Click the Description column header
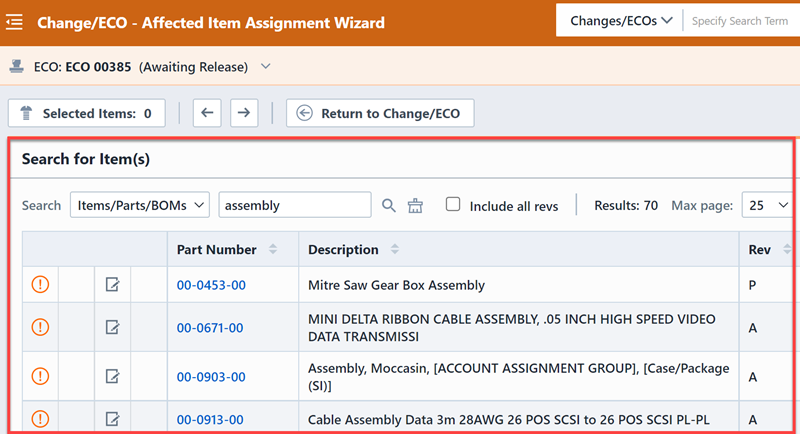This screenshot has height=434, width=800. tap(519, 249)
